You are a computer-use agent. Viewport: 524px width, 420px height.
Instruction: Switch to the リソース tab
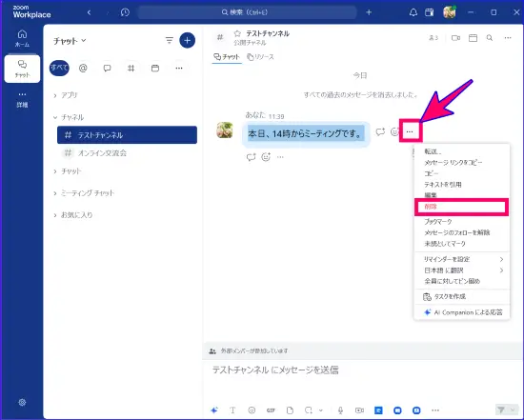(260, 57)
